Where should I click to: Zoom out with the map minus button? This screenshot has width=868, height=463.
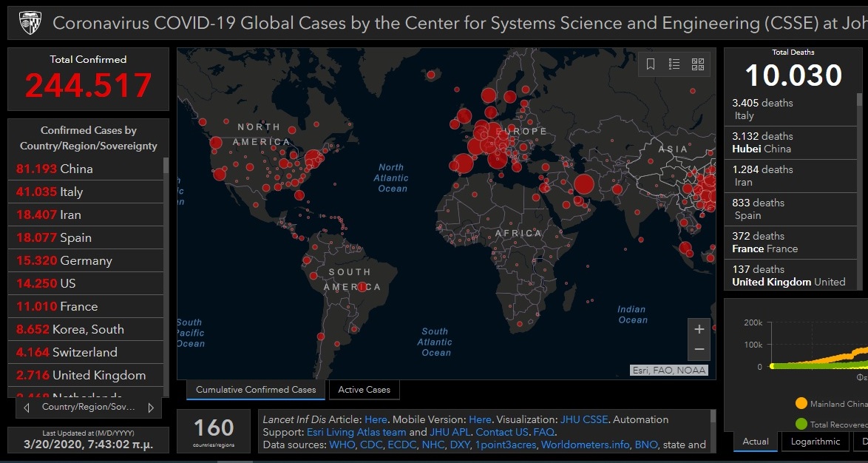click(699, 349)
